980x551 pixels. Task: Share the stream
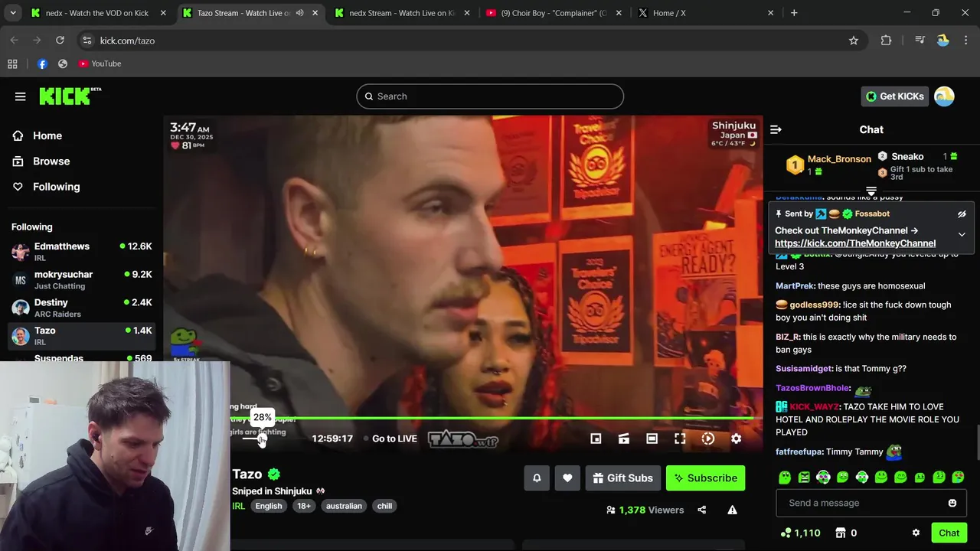701,510
